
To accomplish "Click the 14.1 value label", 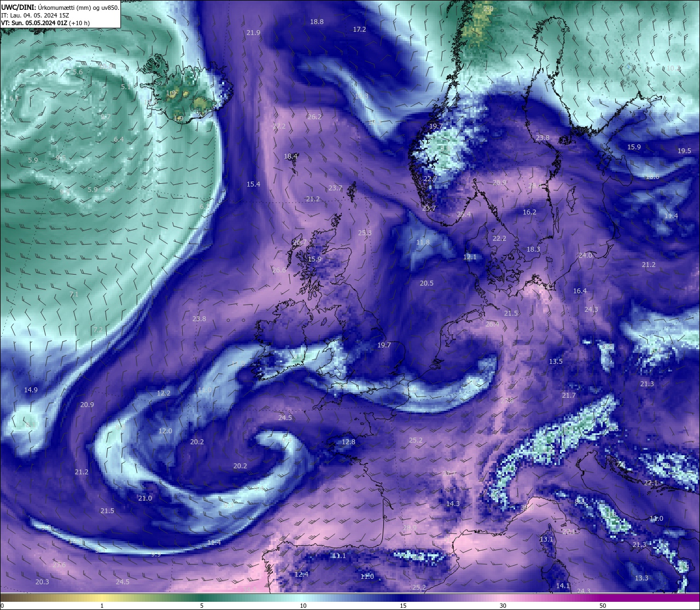I will point(563,586).
